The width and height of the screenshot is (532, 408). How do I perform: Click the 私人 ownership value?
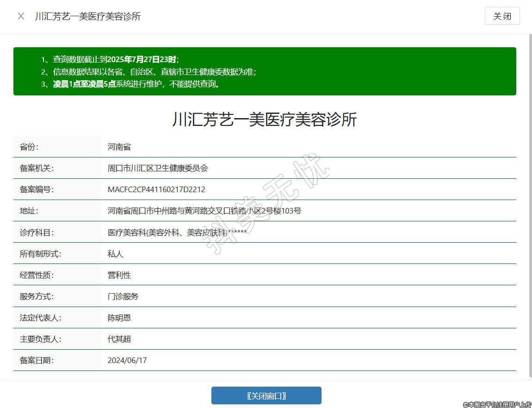point(116,254)
